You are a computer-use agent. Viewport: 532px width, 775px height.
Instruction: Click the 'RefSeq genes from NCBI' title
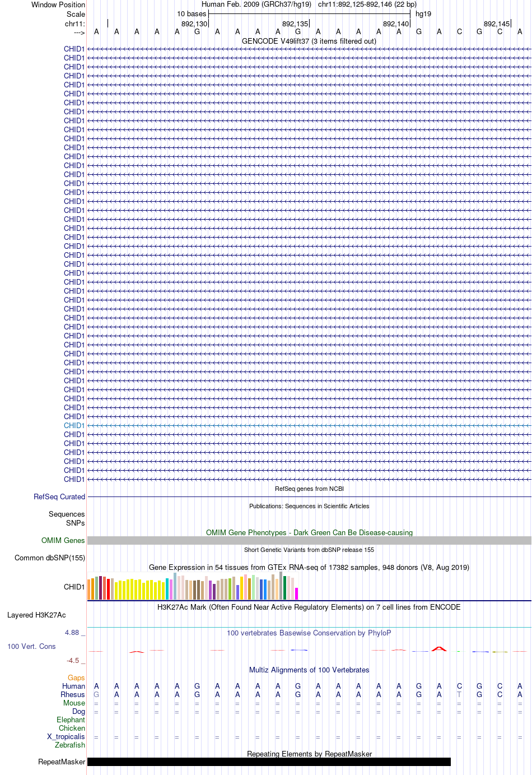309,489
